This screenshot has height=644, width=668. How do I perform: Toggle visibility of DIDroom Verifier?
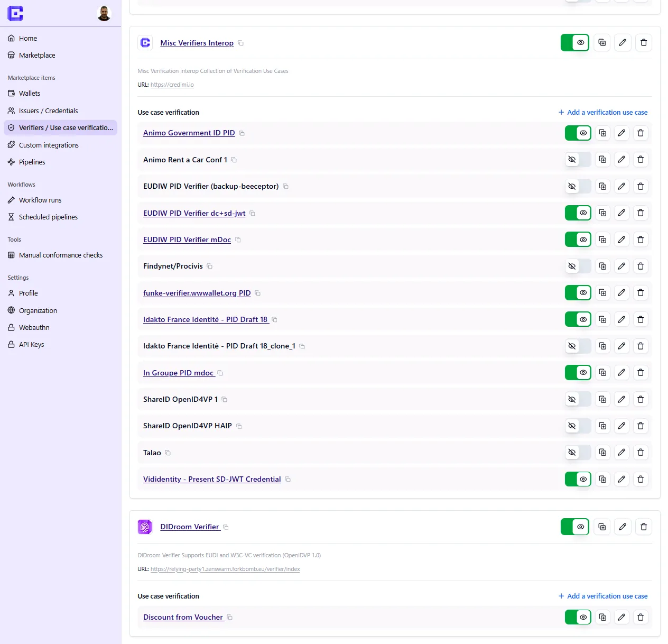click(x=575, y=527)
